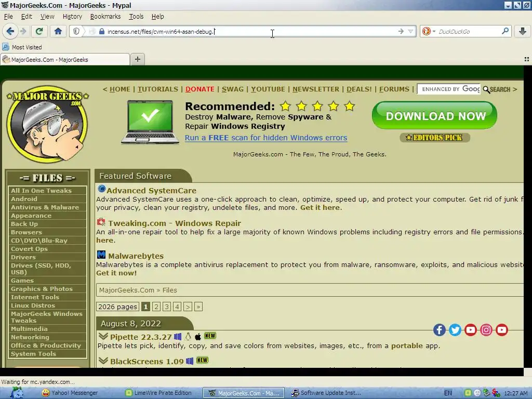Open the Edit menu
The image size is (532, 399).
coord(26,16)
